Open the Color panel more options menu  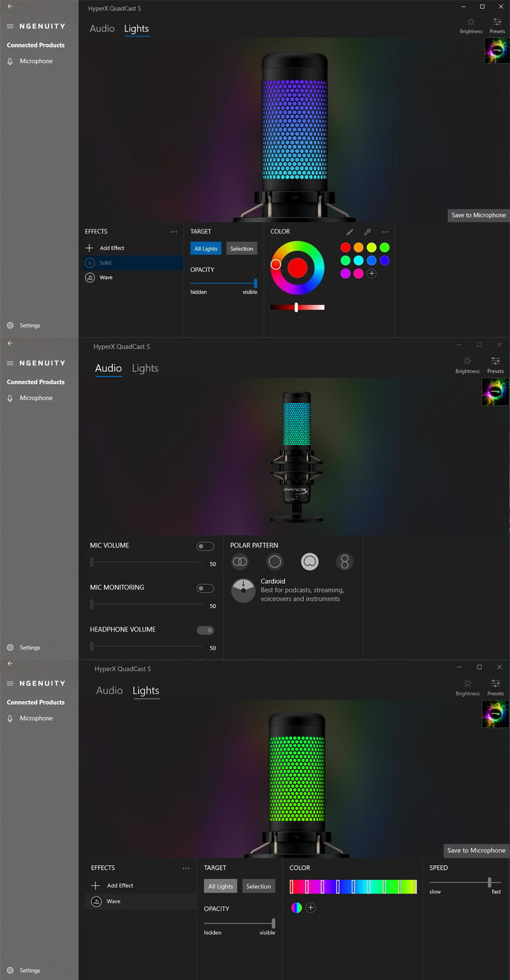(385, 232)
